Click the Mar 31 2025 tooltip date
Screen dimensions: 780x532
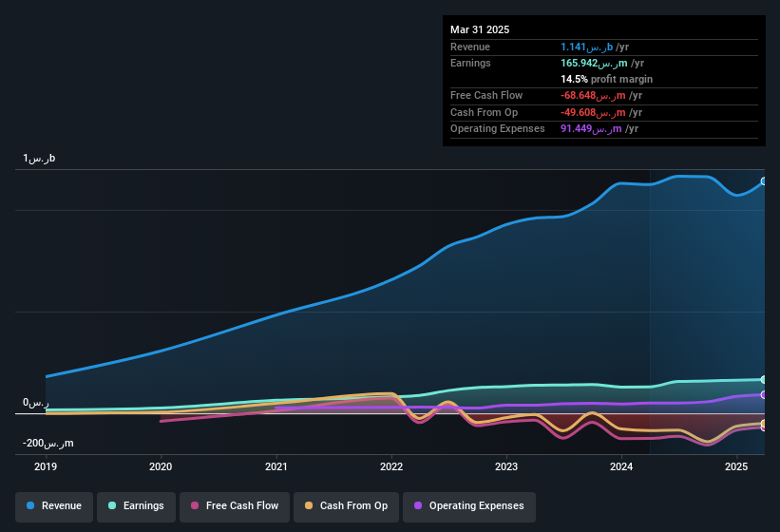coord(480,29)
